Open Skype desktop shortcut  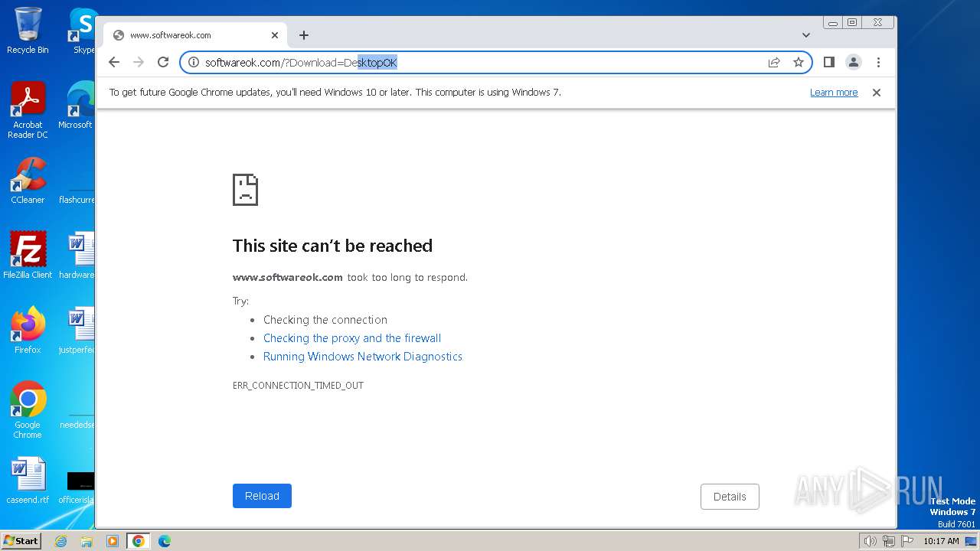click(83, 31)
